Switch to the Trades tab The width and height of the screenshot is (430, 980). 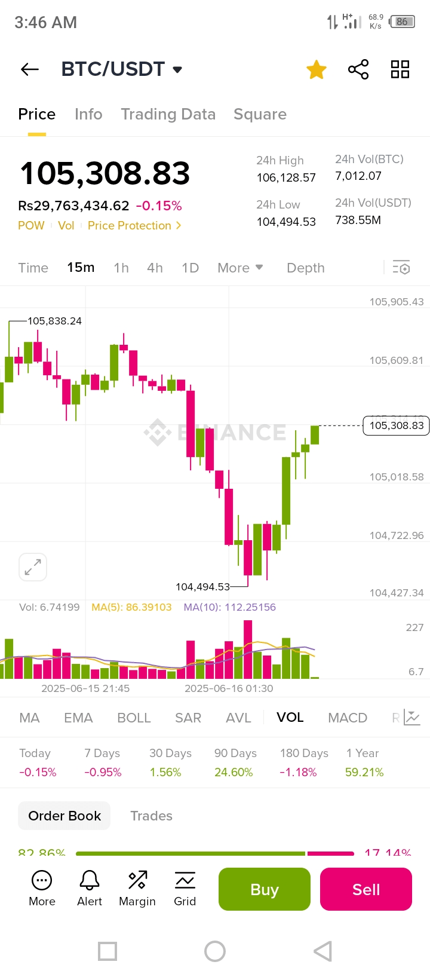click(x=151, y=816)
